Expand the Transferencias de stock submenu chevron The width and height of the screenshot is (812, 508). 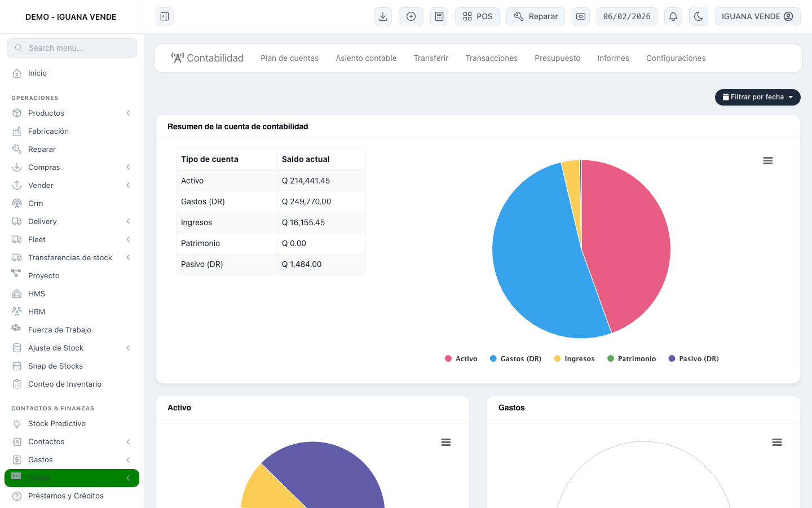point(128,257)
